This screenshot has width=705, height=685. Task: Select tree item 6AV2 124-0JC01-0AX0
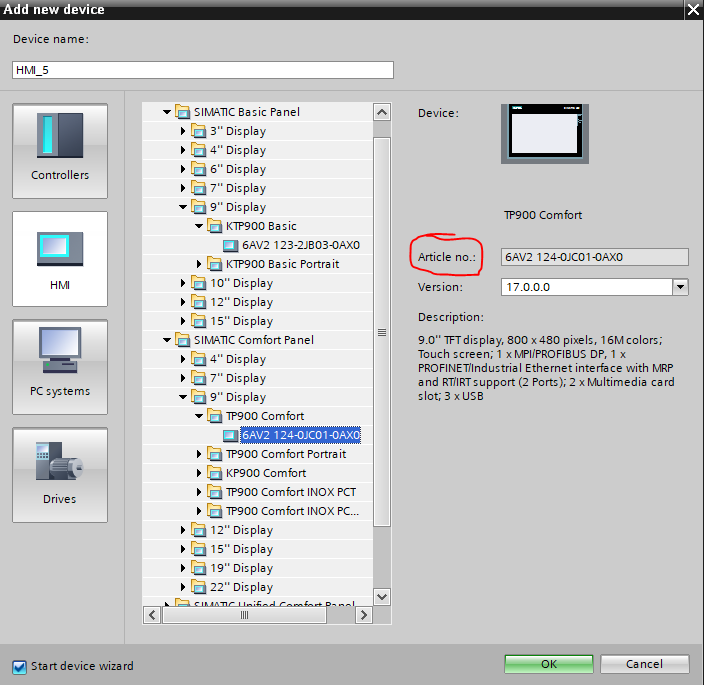coord(301,435)
